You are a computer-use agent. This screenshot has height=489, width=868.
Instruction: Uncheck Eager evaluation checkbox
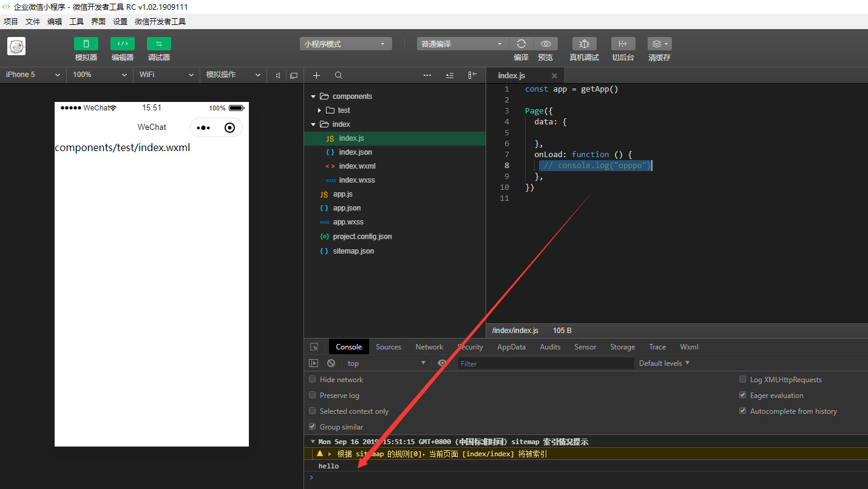[x=742, y=395]
